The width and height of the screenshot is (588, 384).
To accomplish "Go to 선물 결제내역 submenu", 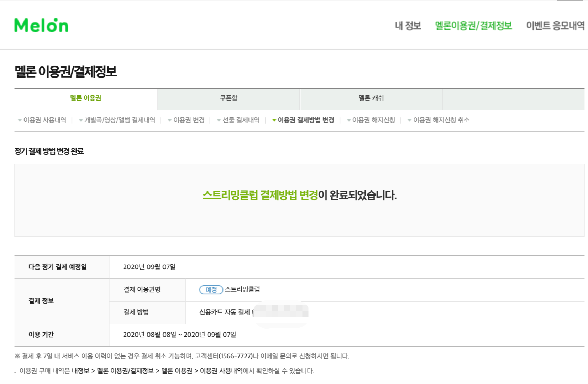I will point(241,120).
